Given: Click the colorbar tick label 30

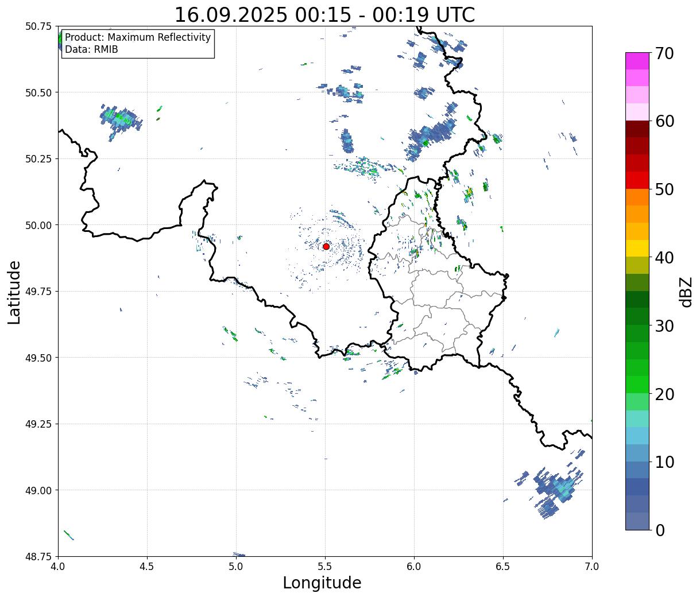Looking at the screenshot, I should pos(664,326).
